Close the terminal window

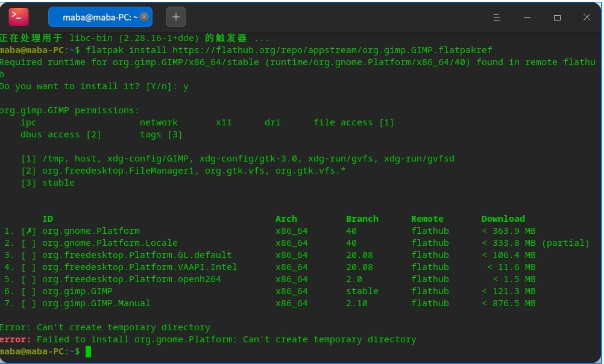tap(587, 17)
